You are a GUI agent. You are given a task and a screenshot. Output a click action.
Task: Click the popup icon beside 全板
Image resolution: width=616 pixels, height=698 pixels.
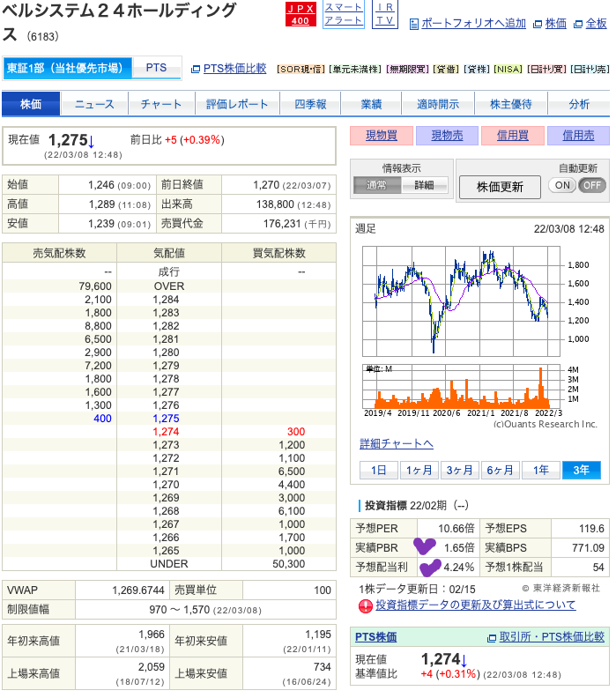coord(578,25)
